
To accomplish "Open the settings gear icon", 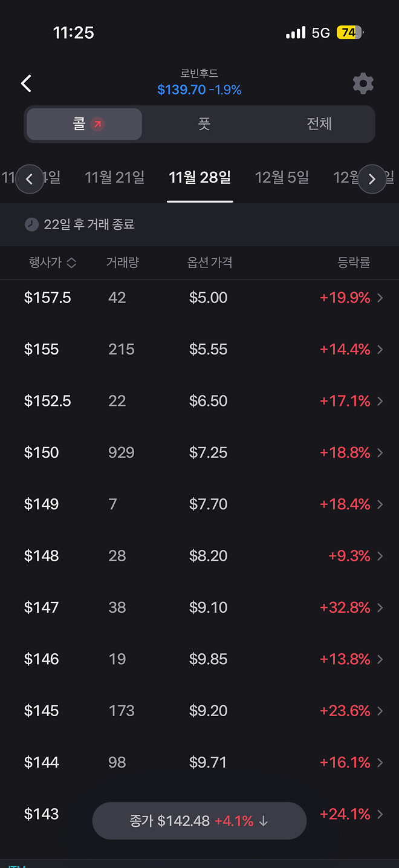I will click(x=363, y=83).
